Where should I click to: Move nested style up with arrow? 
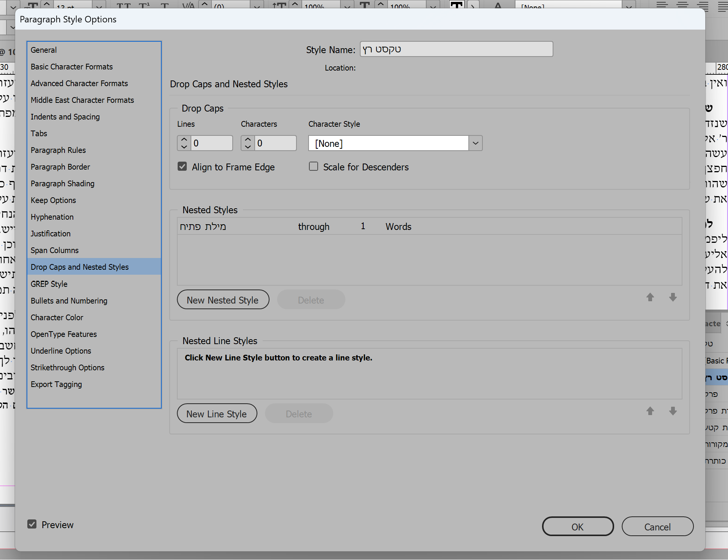(x=650, y=297)
